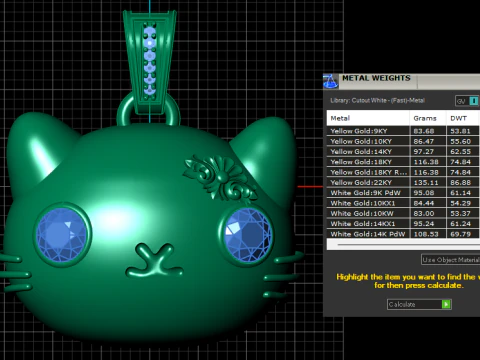Click the 135.11 grams value
The image size is (480, 360).
point(426,183)
